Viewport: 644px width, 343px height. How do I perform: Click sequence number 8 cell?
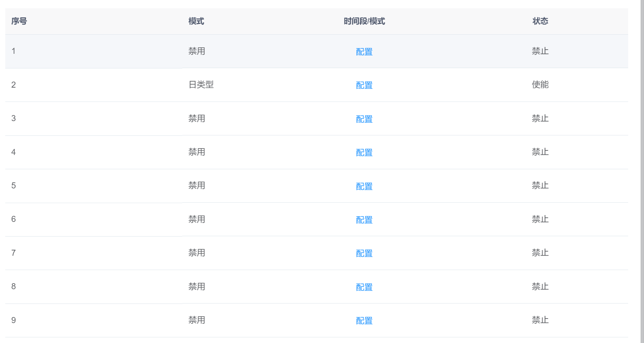pos(14,287)
